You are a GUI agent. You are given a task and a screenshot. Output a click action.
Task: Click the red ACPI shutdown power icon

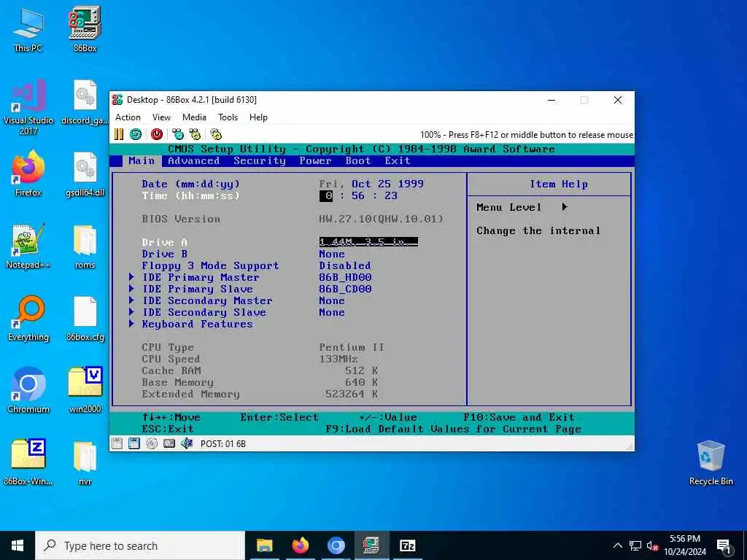157,134
